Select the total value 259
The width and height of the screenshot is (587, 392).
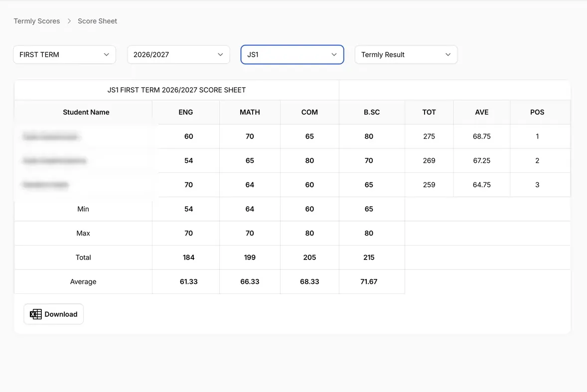(x=429, y=185)
